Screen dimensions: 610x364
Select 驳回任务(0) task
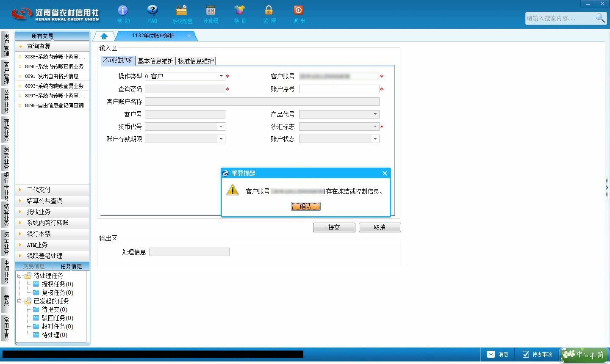[57, 318]
